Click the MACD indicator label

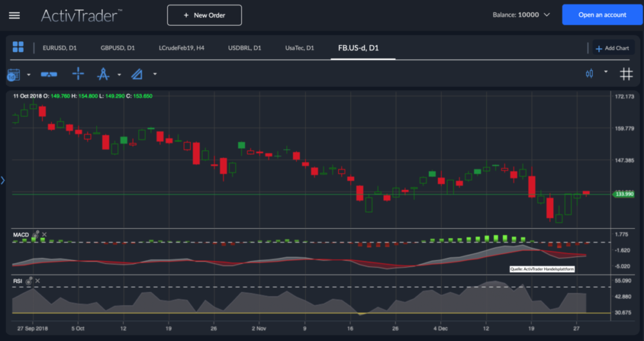point(21,235)
